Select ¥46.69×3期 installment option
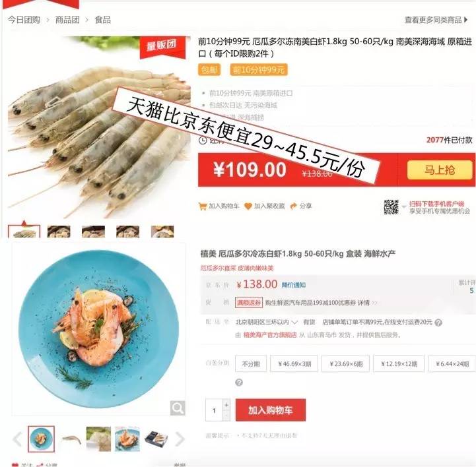 tap(294, 363)
